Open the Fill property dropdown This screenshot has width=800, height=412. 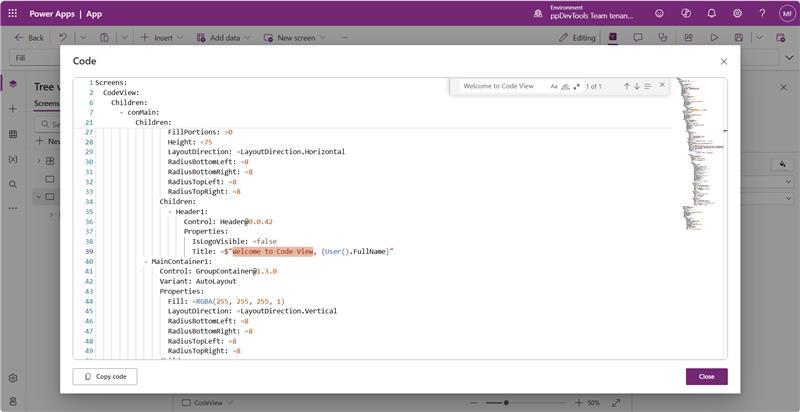[x=33, y=58]
